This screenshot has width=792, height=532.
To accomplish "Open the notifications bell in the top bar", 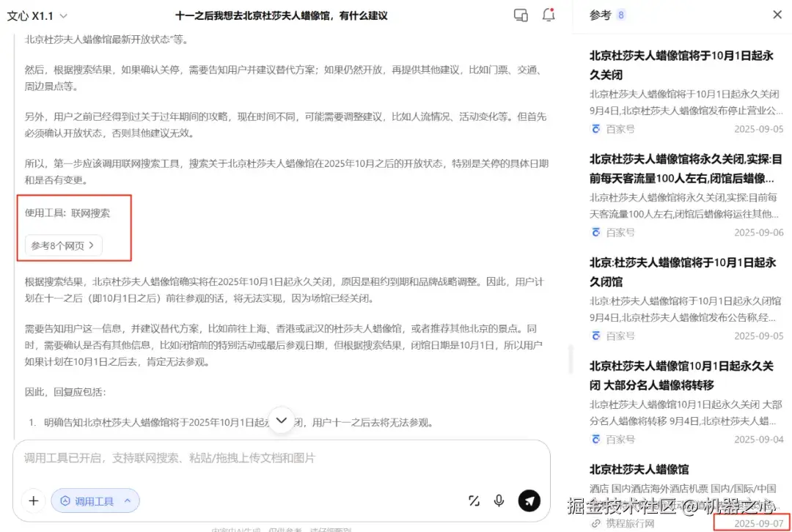I will [549, 15].
